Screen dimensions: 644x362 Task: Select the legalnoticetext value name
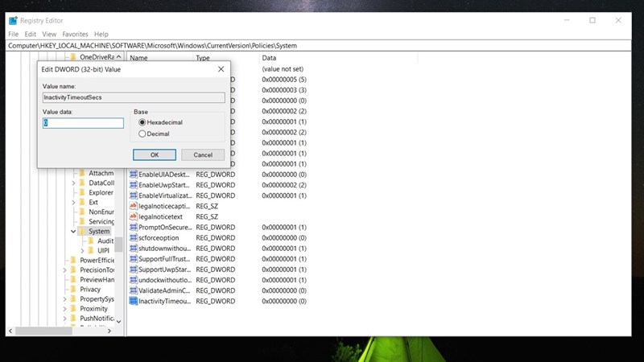click(x=160, y=216)
